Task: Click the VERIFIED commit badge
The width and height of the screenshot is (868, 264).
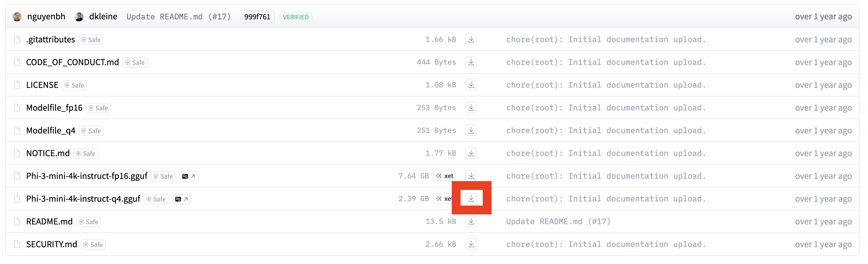Action: pos(295,17)
